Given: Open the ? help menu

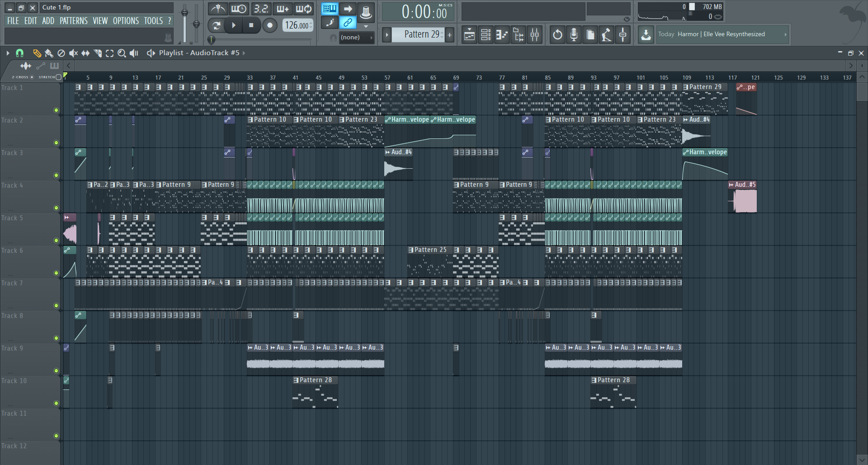Looking at the screenshot, I should [170, 21].
